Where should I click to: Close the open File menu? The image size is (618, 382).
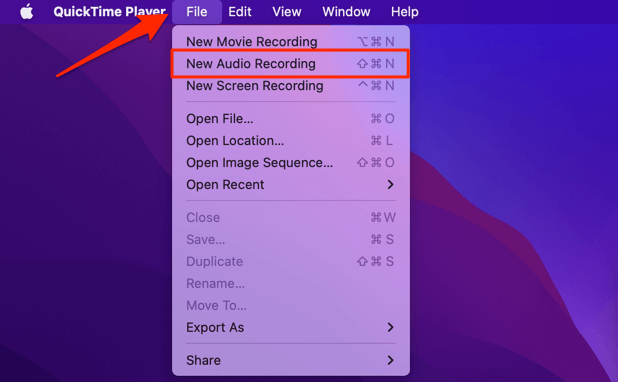(197, 12)
